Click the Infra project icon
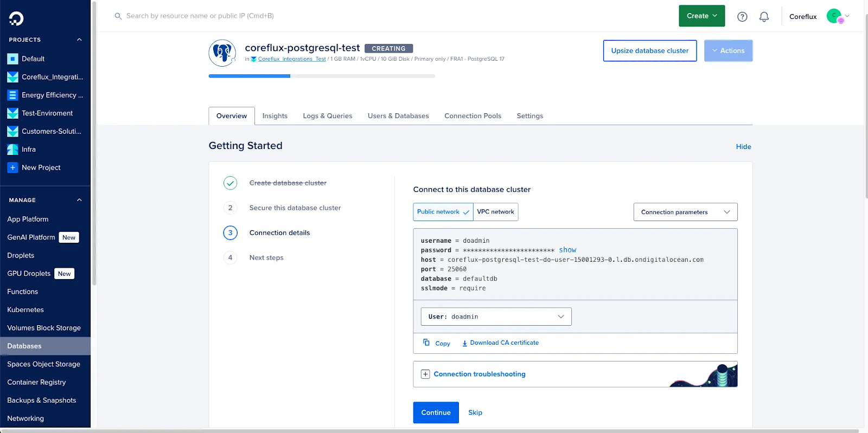Image resolution: width=868 pixels, height=433 pixels. (x=12, y=150)
